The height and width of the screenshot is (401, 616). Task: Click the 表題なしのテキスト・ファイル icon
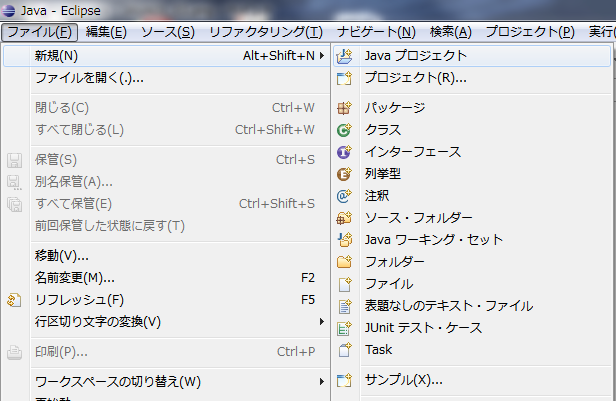[x=345, y=306]
